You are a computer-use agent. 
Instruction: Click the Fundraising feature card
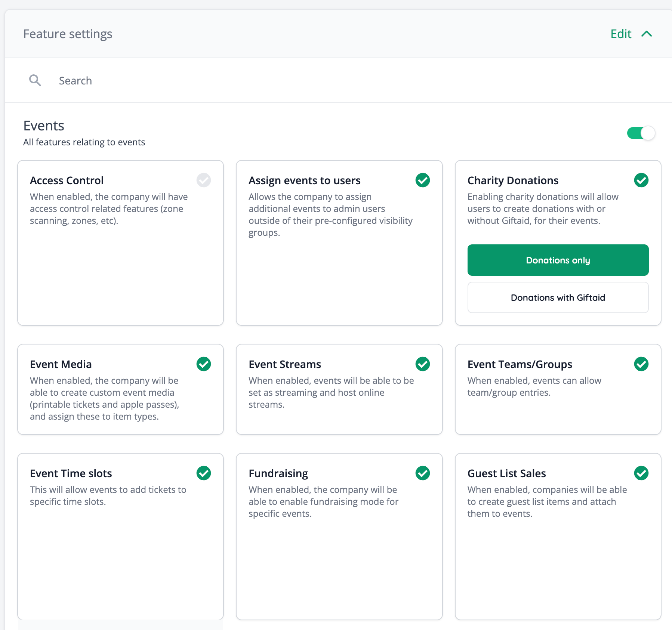[339, 538]
